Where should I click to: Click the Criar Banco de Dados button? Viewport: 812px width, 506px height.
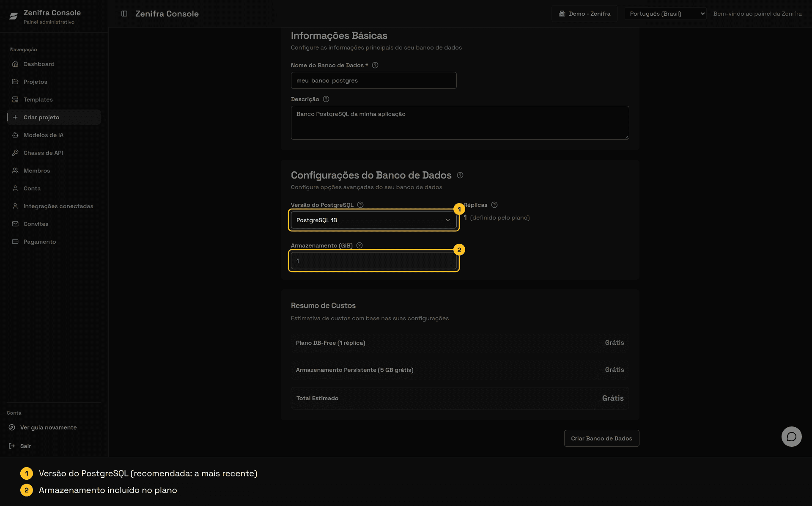tap(601, 438)
